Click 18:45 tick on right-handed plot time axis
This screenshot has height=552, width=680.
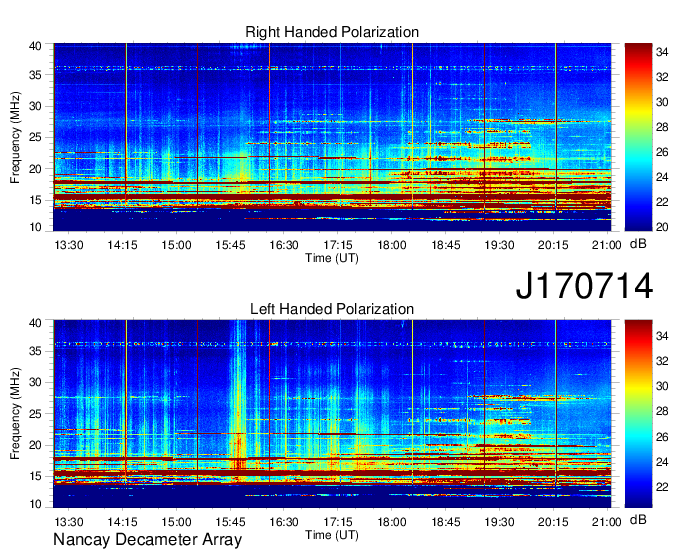point(445,245)
